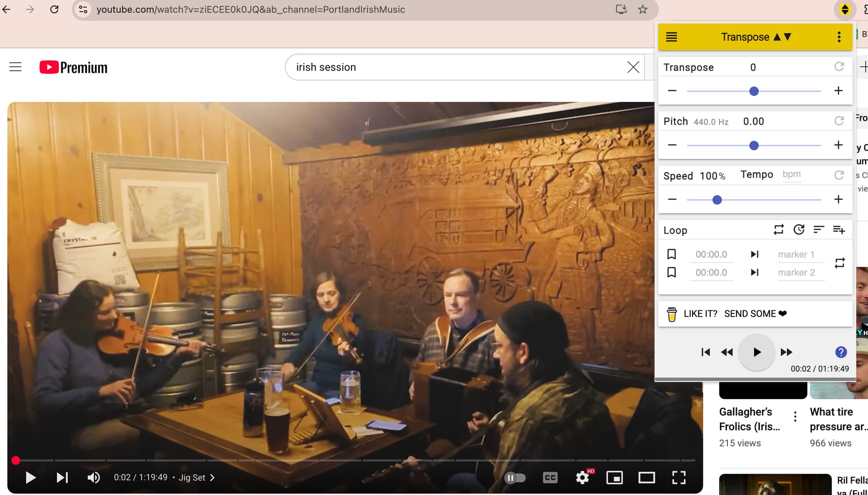Clear the irish session search text
Screen dimensions: 868x495
pyautogui.click(x=633, y=67)
